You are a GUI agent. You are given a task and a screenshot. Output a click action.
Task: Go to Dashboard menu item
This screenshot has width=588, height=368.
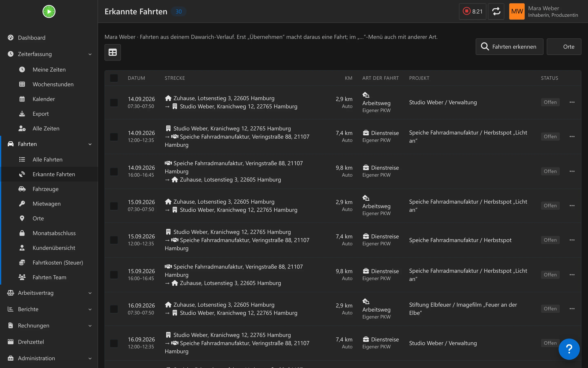[x=49, y=37]
